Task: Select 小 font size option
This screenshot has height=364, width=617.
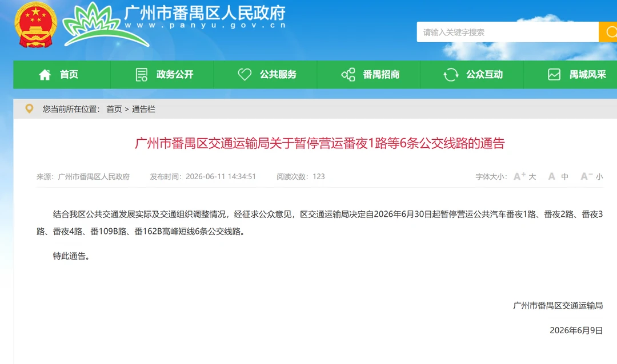Action: tap(599, 176)
